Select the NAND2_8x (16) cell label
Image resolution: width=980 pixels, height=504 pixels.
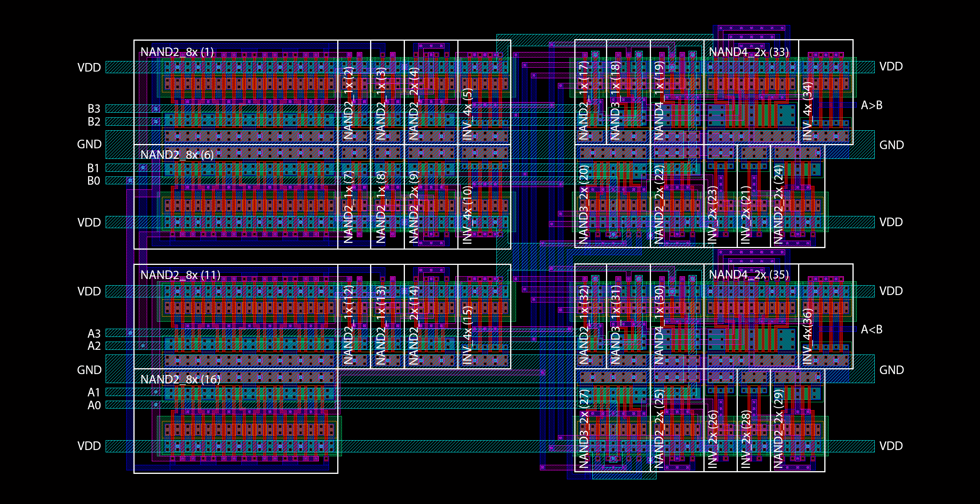[x=180, y=379]
